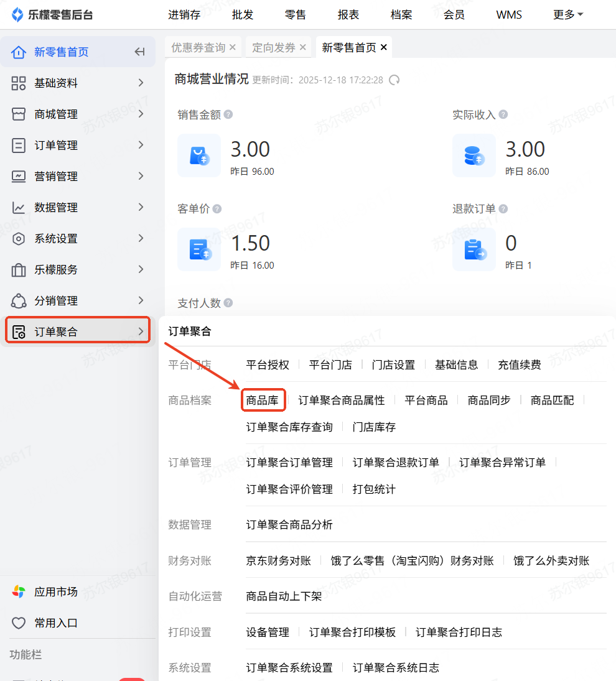The width and height of the screenshot is (616, 681).
Task: Click the home icon beside 新零售首页
Action: [19, 52]
